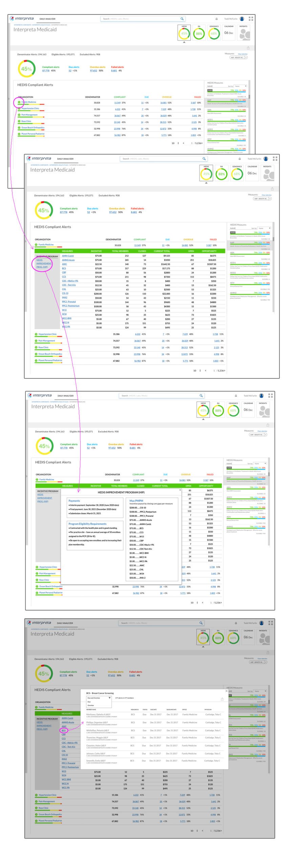Click Todd McFarlin's avatar in the topmost screen
289x868 pixels.
[x=242, y=19]
